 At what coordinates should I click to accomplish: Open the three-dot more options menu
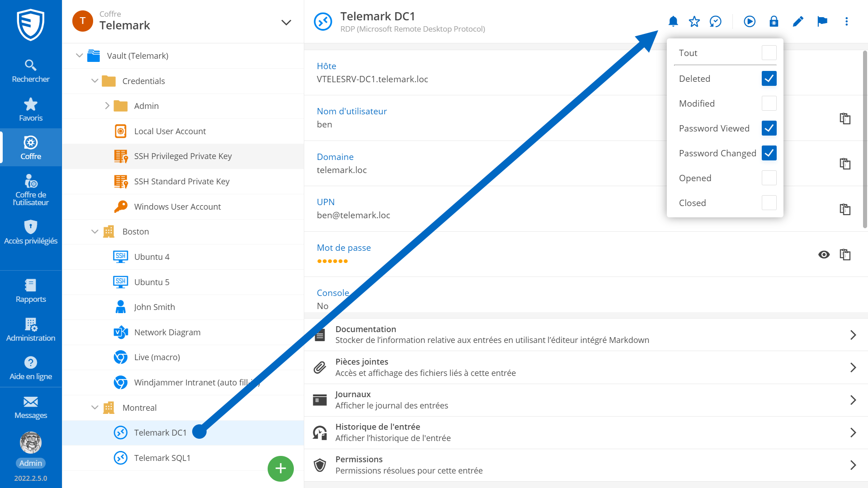tap(846, 21)
